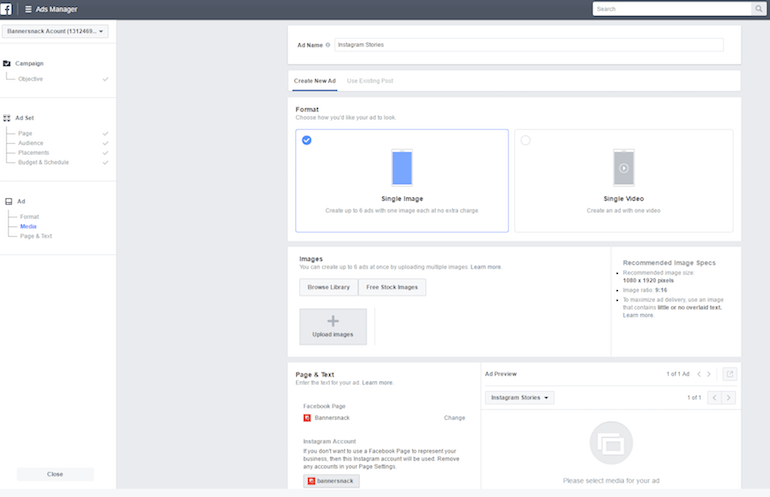This screenshot has width=770, height=497.
Task: Click the media placeholder icon in Ad Preview
Action: [611, 443]
